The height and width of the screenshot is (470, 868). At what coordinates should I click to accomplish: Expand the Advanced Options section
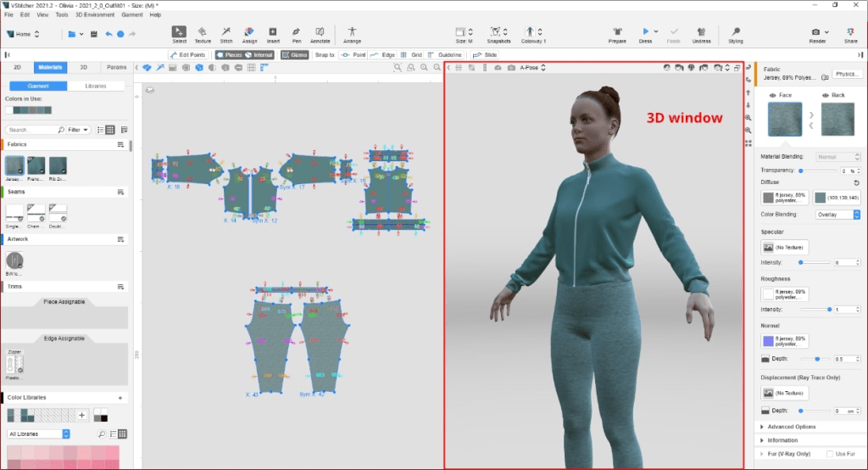point(792,427)
